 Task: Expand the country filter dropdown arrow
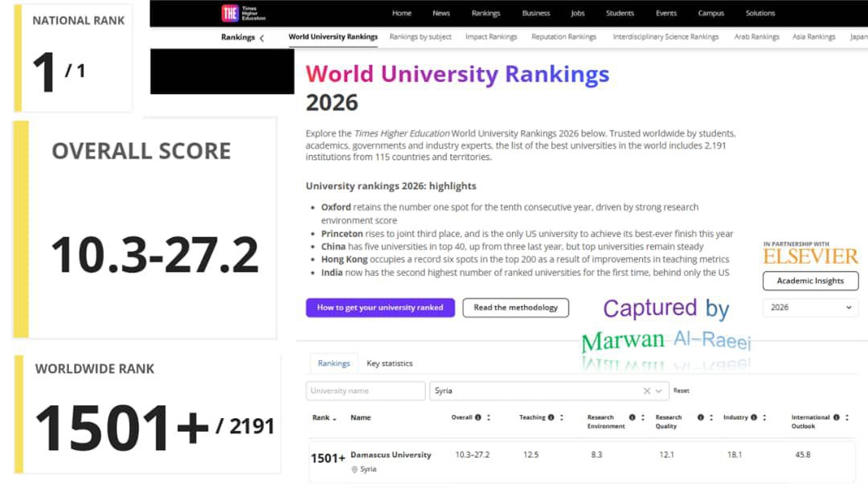tap(660, 391)
